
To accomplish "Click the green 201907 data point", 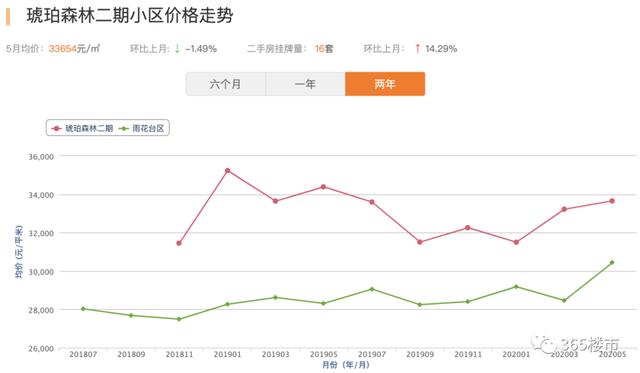I will coord(372,289).
